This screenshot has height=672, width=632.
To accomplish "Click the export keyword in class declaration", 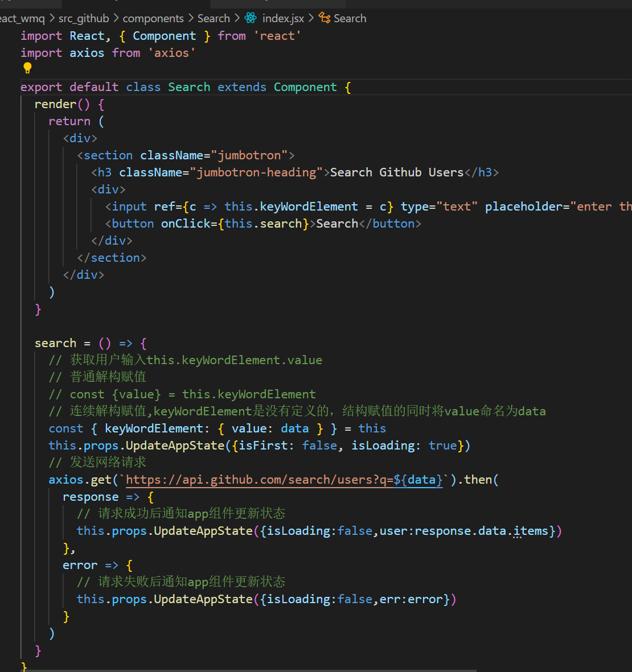I will click(41, 87).
